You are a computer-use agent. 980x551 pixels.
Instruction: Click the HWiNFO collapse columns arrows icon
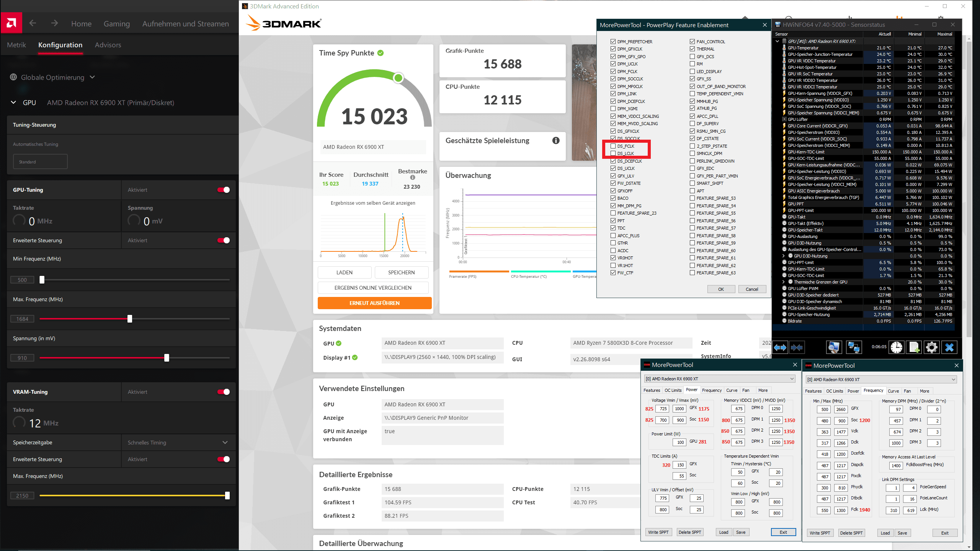coord(797,347)
